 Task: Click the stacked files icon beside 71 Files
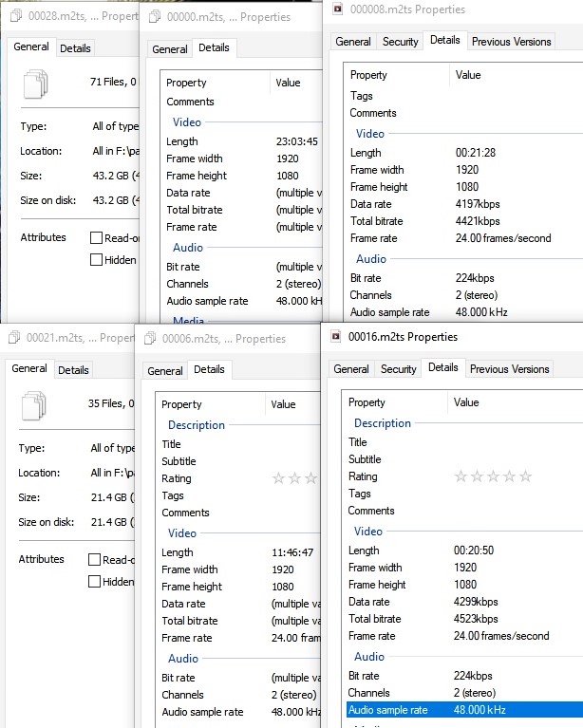[x=35, y=84]
